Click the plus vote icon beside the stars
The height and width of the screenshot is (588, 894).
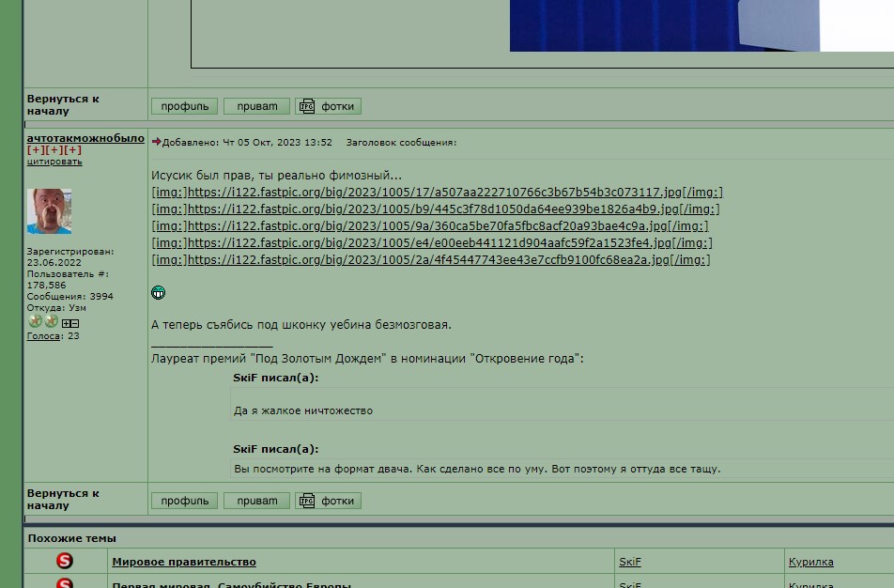pyautogui.click(x=66, y=323)
